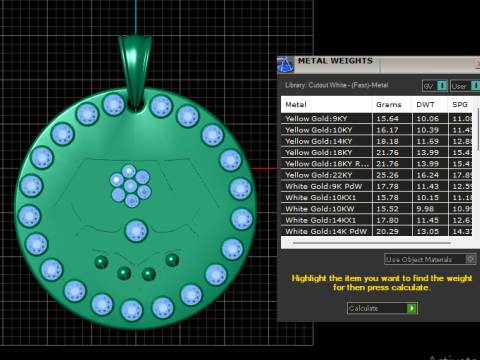Select the White Gold:10KW row

click(x=377, y=209)
